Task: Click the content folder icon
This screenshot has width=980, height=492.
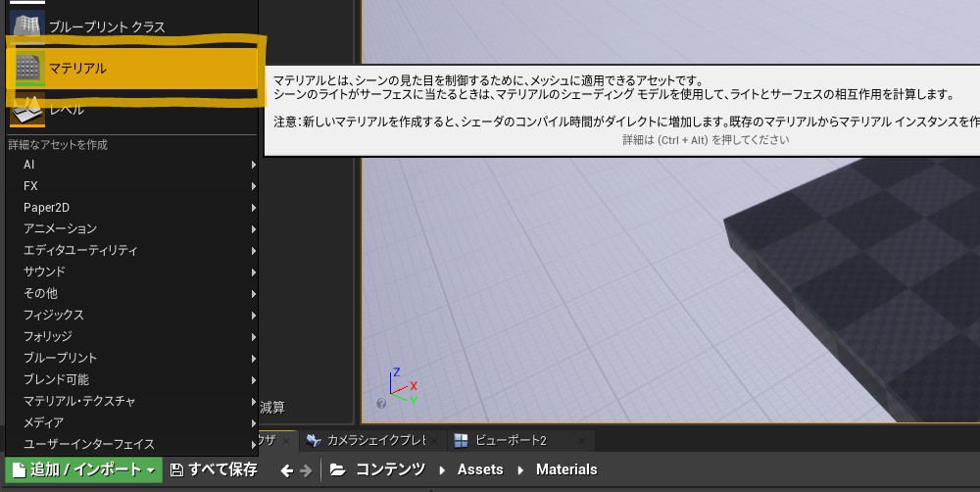Action: pos(337,469)
